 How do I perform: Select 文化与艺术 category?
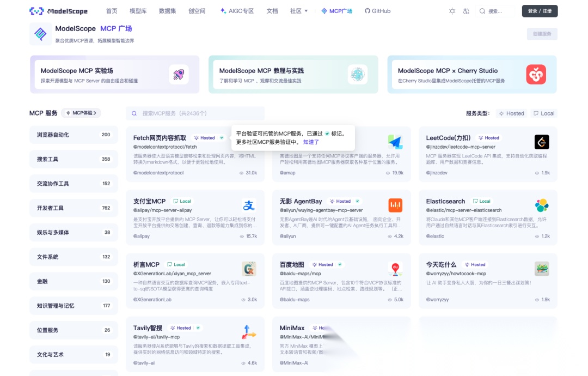pyautogui.click(x=73, y=354)
